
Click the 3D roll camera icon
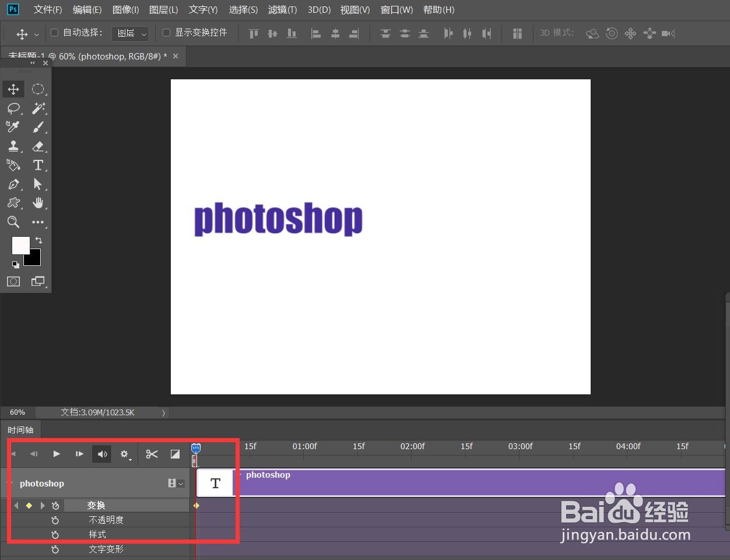tap(612, 33)
